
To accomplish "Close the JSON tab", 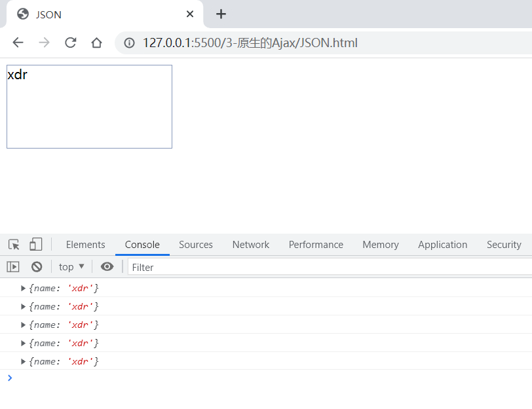I will (x=190, y=14).
